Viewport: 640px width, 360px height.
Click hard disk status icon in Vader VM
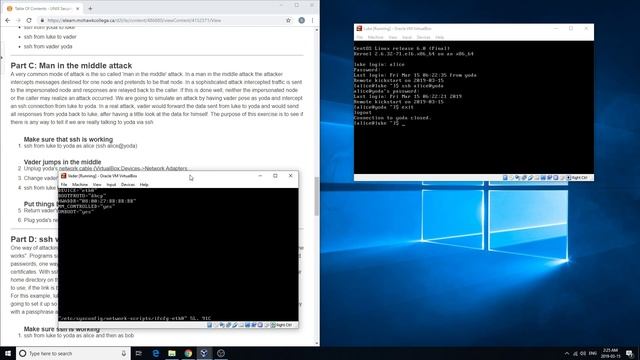coord(209,325)
